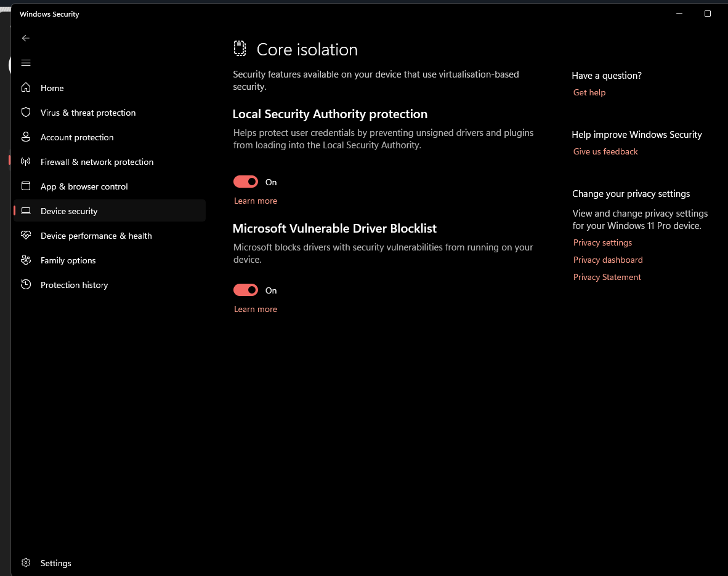Open Learn more under Driver Blocklist
This screenshot has height=576, width=728.
tap(256, 309)
